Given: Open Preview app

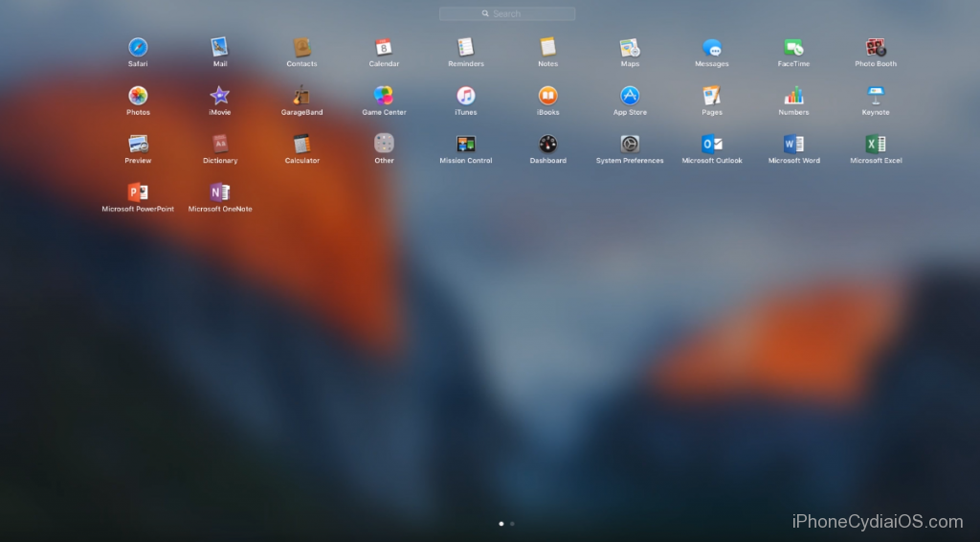Looking at the screenshot, I should (x=138, y=144).
